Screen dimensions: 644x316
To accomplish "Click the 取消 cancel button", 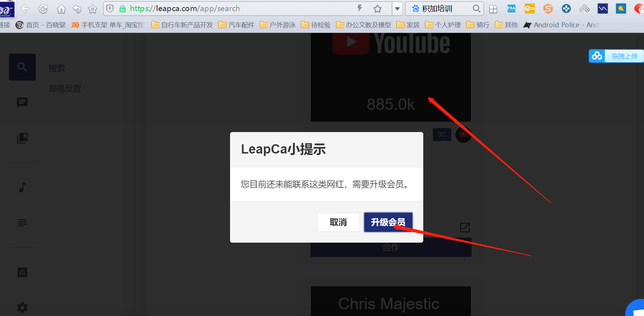I will (x=338, y=222).
